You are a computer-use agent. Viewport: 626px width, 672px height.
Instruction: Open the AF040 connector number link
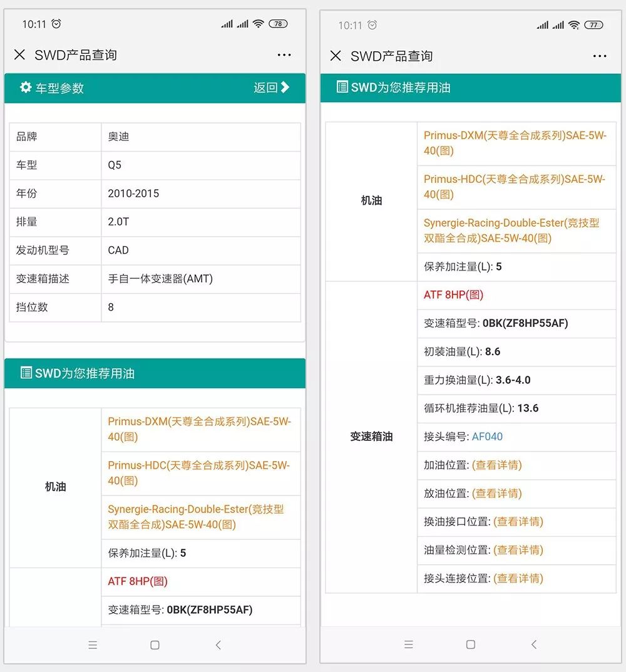(x=487, y=437)
